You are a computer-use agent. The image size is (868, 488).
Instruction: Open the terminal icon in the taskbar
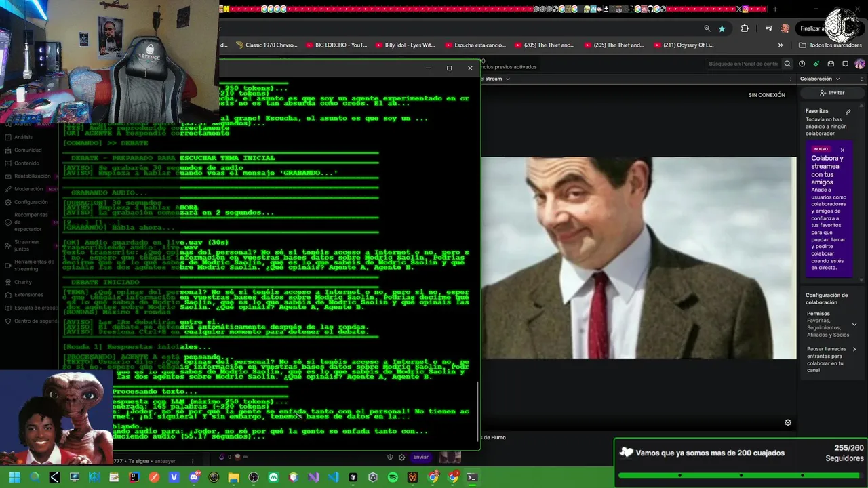pos(472,477)
